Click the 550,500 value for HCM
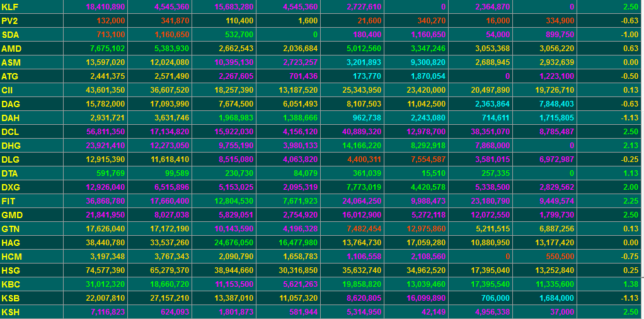Screen dimensions: 644x319 [560, 257]
